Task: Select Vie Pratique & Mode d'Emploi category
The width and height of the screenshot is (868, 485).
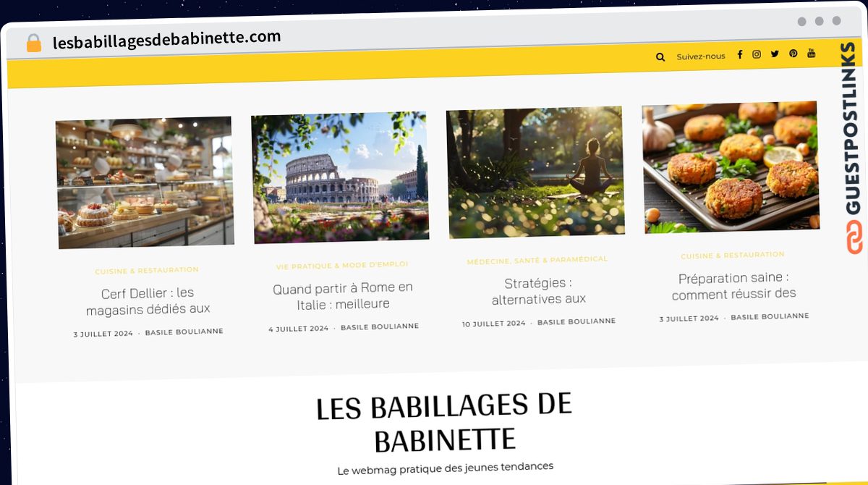Action: click(342, 266)
